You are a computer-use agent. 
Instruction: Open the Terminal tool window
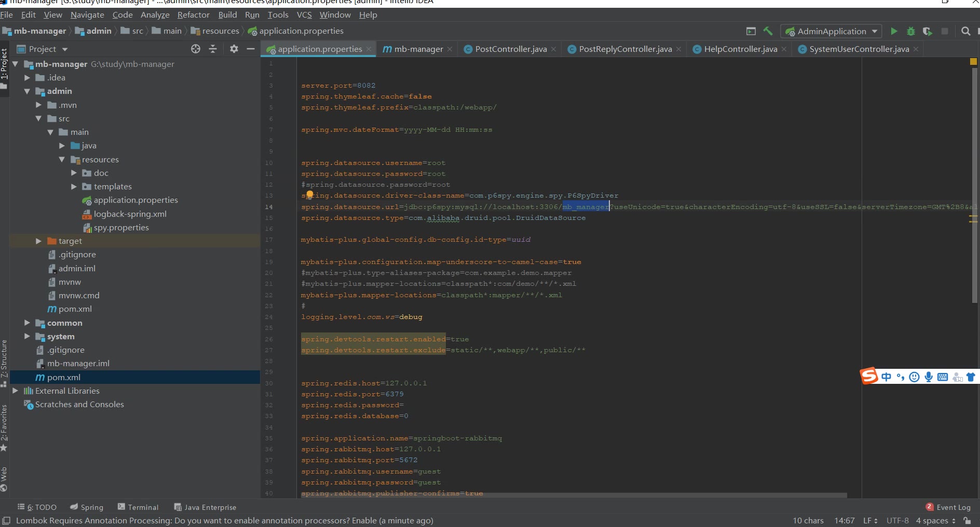pos(138,507)
